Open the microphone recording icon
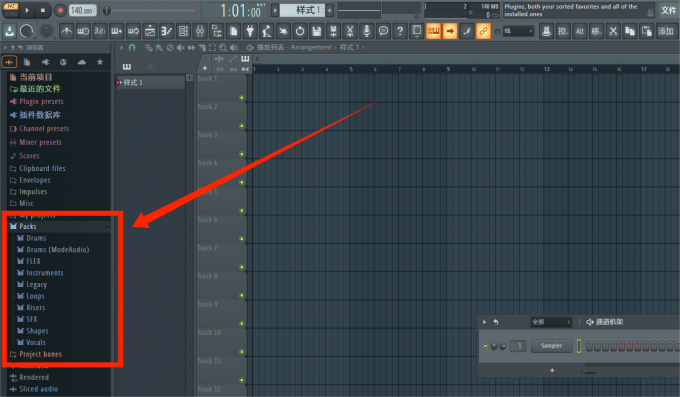The height and width of the screenshot is (397, 680). [x=366, y=31]
